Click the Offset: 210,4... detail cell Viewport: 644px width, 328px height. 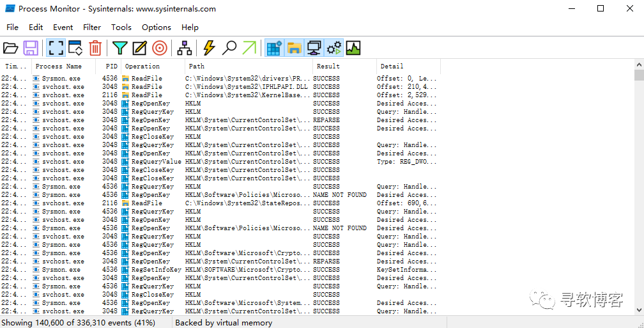pyautogui.click(x=408, y=87)
